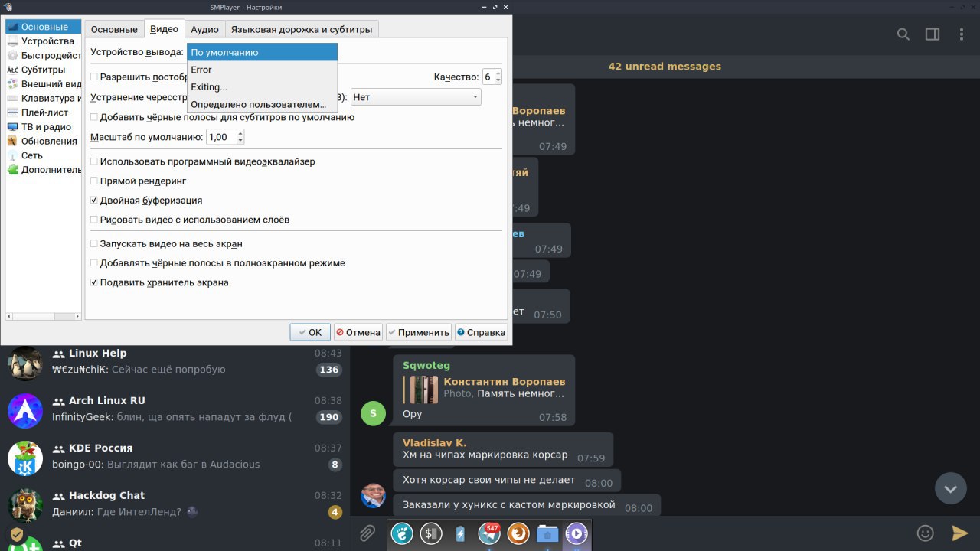Open the ТВ и радио settings section
980x551 pixels.
[x=44, y=127]
